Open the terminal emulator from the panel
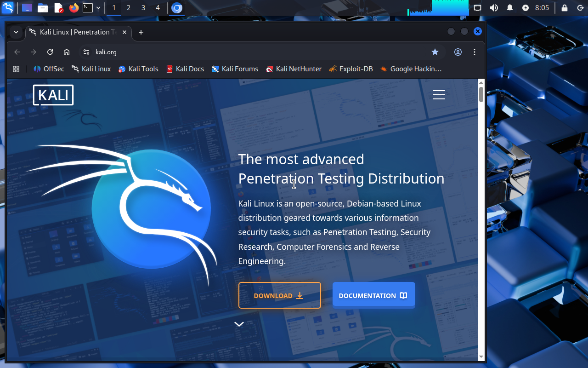588x368 pixels. click(x=88, y=8)
